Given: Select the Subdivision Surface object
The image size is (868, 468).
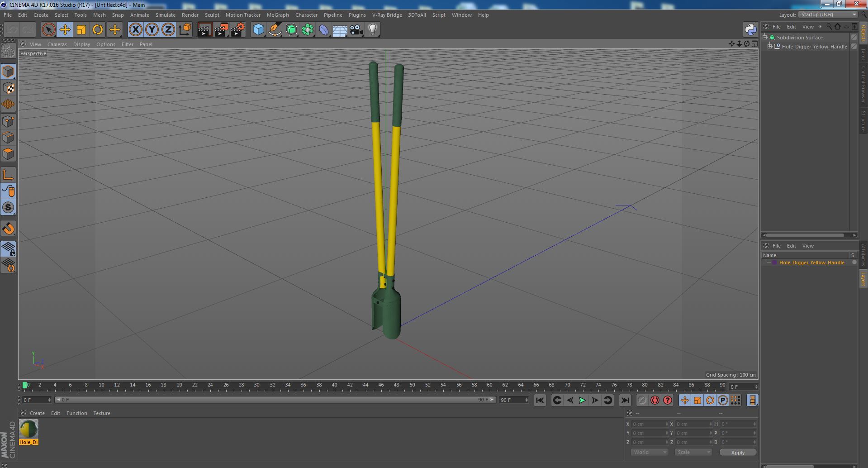Looking at the screenshot, I should [800, 38].
